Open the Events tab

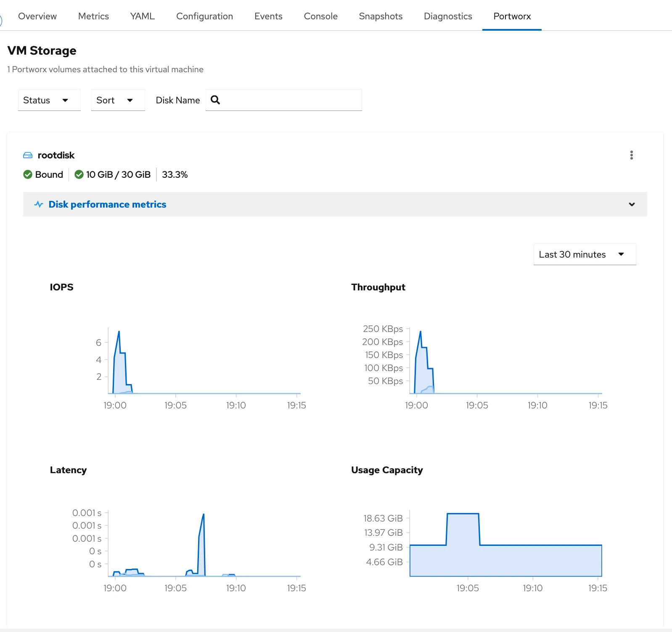click(268, 16)
